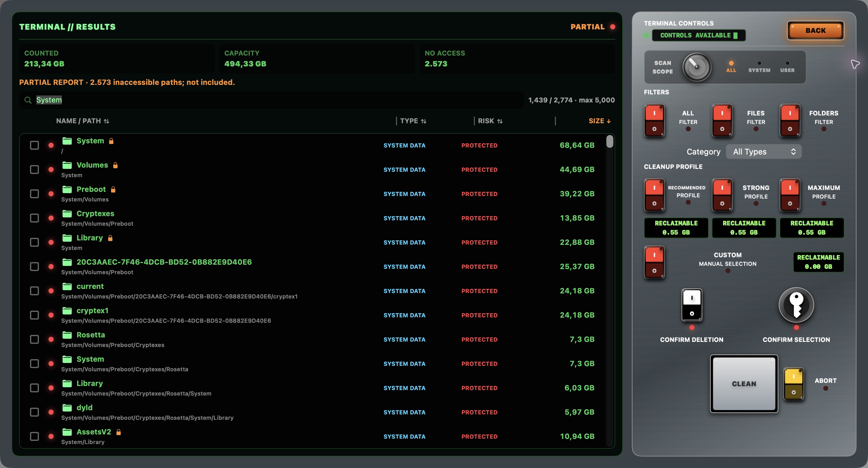
Task: Toggle the CUSTOM manual selection switch
Action: tap(654, 262)
